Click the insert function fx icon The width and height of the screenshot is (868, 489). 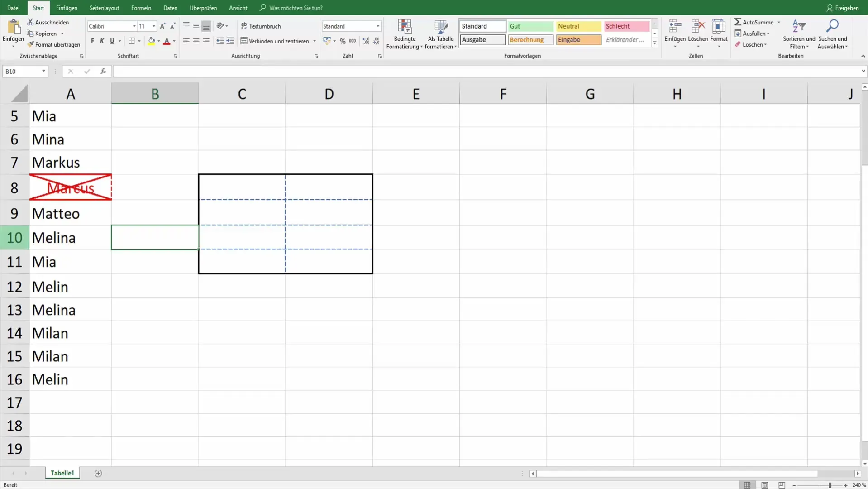point(103,71)
